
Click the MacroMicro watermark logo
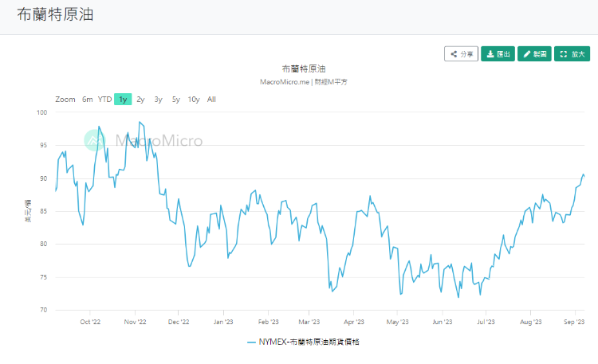(x=144, y=141)
